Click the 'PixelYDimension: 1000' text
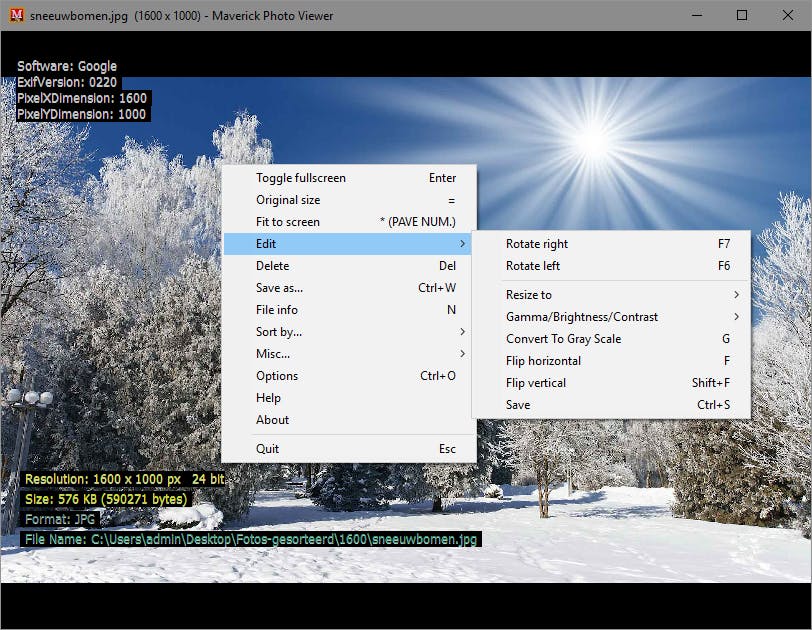The height and width of the screenshot is (630, 812). coord(81,114)
